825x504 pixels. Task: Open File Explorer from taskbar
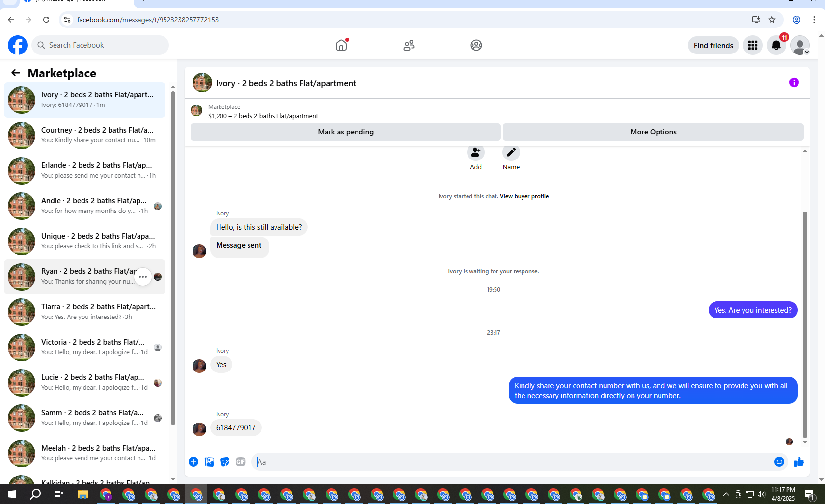82,494
